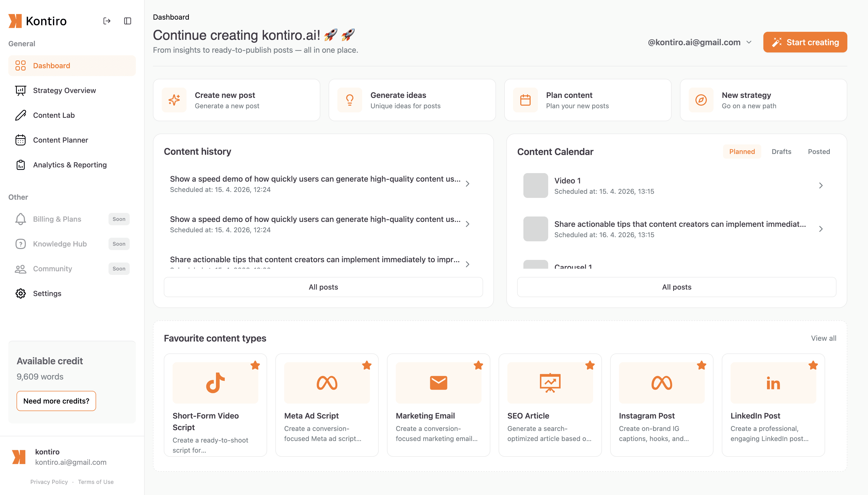This screenshot has height=495, width=868.
Task: Switch Content Calendar to Posted tab
Action: coord(818,152)
